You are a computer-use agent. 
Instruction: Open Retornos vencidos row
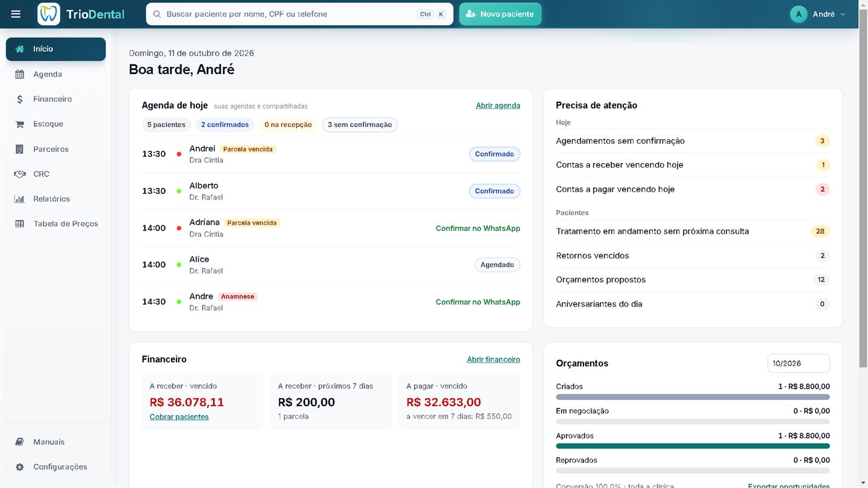[693, 255]
